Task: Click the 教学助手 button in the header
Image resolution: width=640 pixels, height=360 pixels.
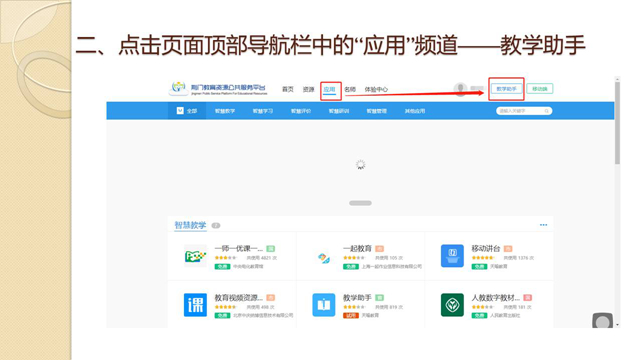Action: pos(507,89)
